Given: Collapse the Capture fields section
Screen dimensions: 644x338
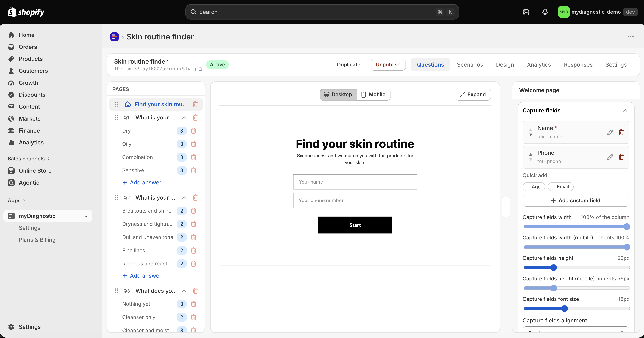Looking at the screenshot, I should tap(625, 111).
